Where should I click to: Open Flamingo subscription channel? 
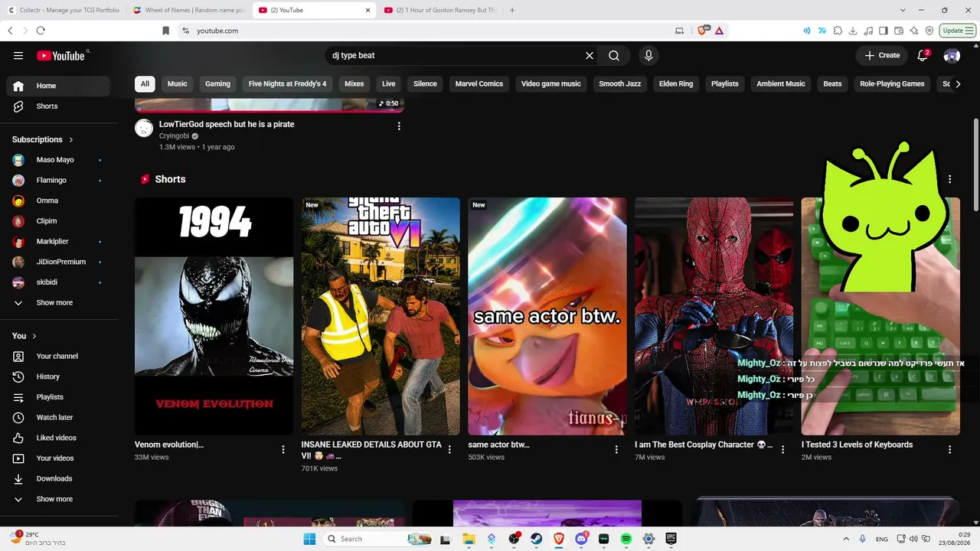[x=58, y=181]
